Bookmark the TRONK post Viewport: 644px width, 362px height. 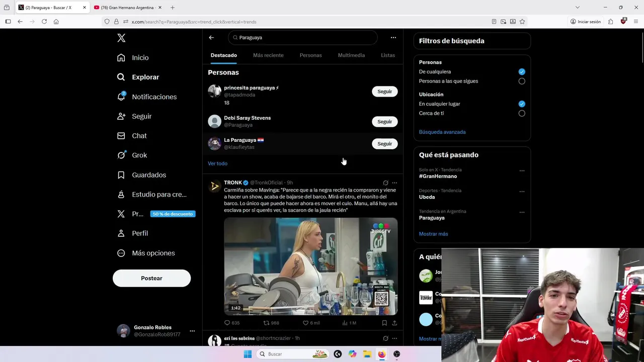[384, 323]
